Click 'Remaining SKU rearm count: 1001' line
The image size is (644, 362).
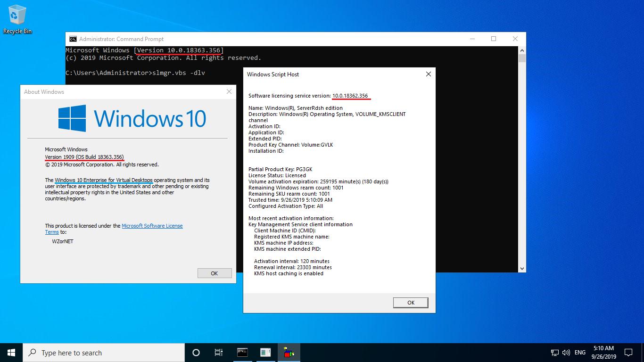[289, 194]
